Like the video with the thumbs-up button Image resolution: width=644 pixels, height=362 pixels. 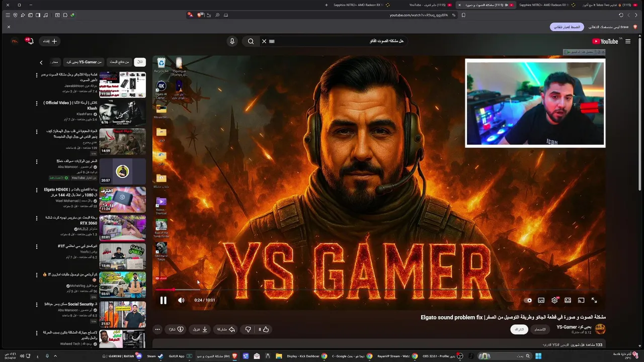point(264,329)
